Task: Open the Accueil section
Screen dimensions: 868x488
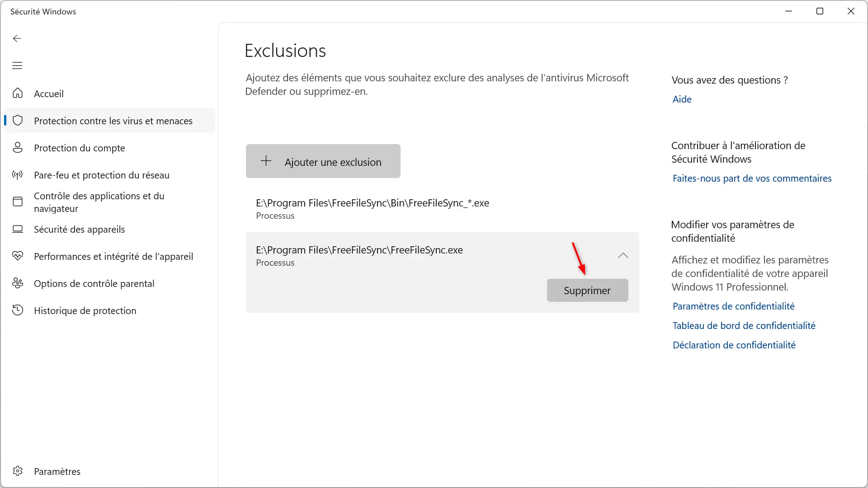Action: (109, 94)
